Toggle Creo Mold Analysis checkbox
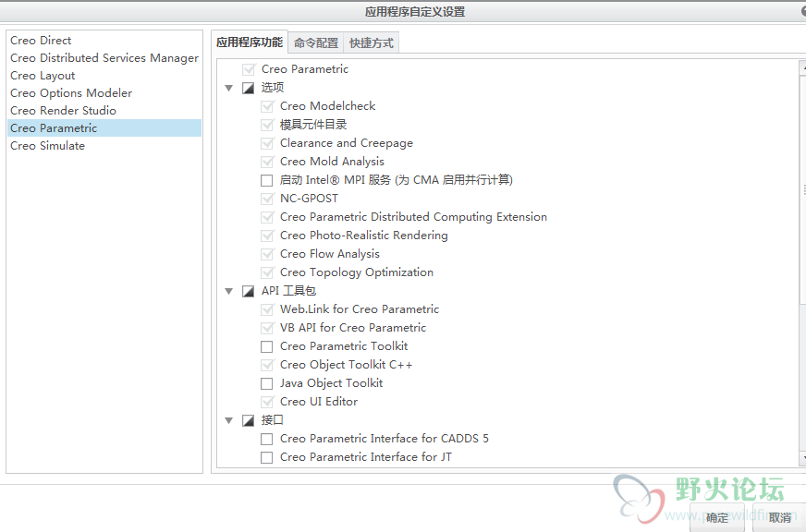The image size is (806, 532). 267,162
